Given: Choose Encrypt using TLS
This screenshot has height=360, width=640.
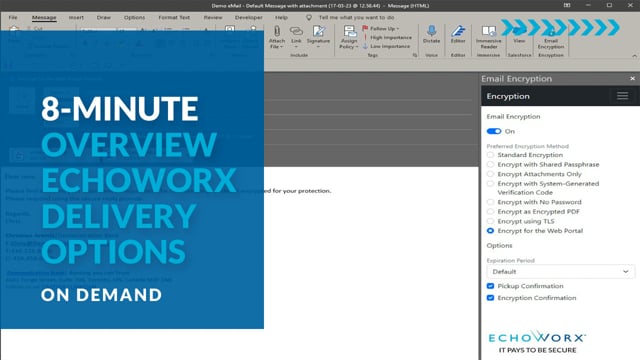Looking at the screenshot, I should tap(491, 221).
